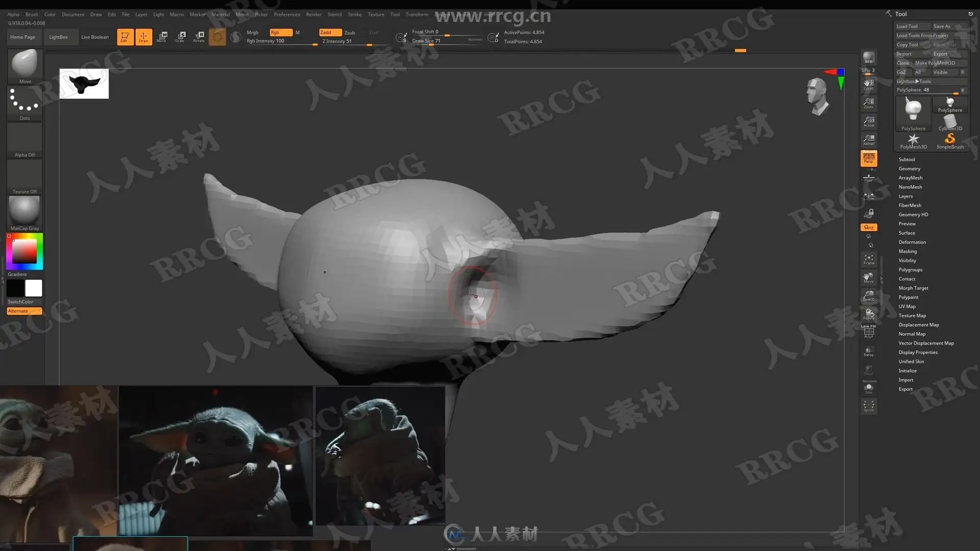This screenshot has width=980, height=551.
Task: Click the Xpose icon
Action: [x=868, y=406]
